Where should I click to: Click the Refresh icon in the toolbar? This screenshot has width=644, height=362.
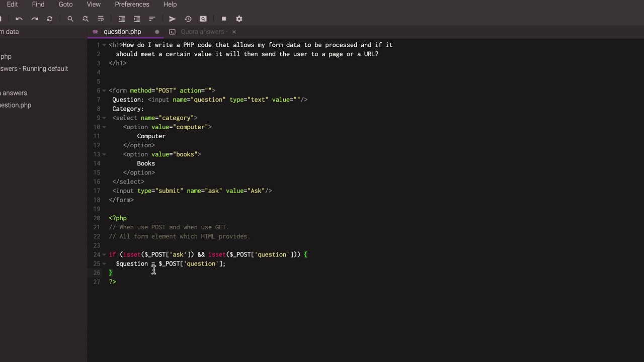[x=50, y=19]
